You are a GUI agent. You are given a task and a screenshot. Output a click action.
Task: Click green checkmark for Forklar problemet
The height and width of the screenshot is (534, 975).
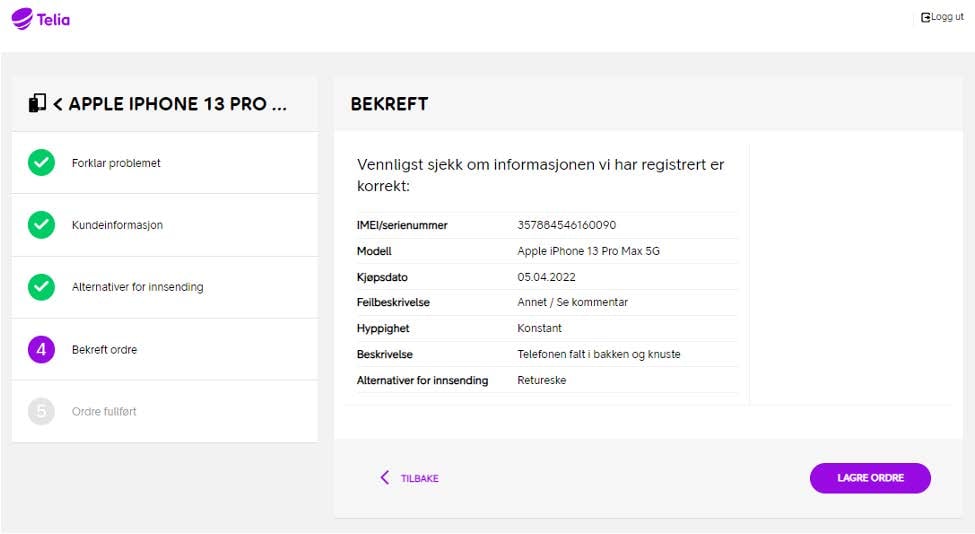[x=41, y=163]
